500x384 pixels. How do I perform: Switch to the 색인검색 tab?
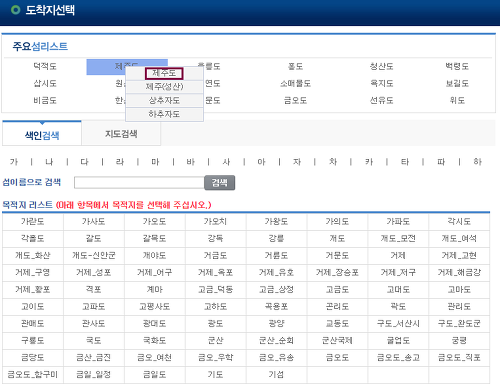(42, 135)
